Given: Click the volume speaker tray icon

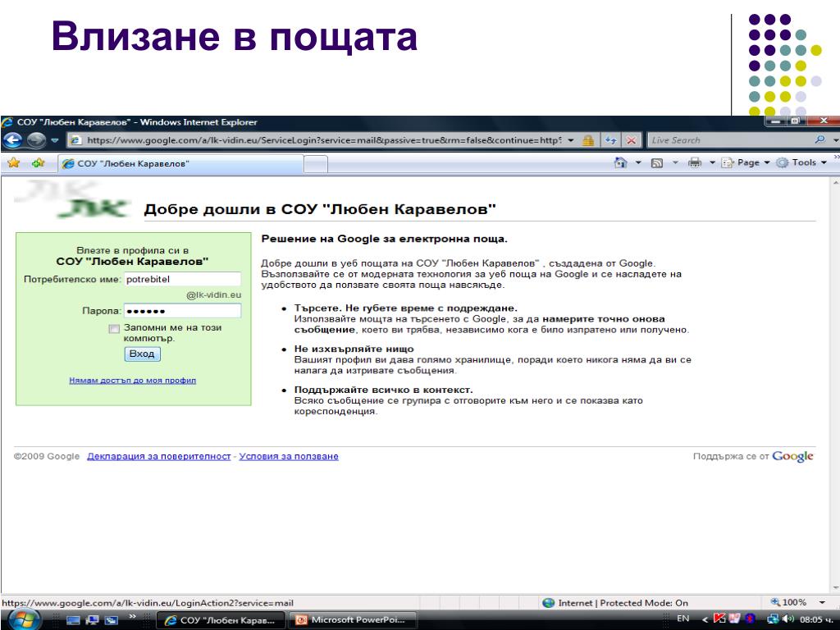Looking at the screenshot, I should [x=787, y=619].
